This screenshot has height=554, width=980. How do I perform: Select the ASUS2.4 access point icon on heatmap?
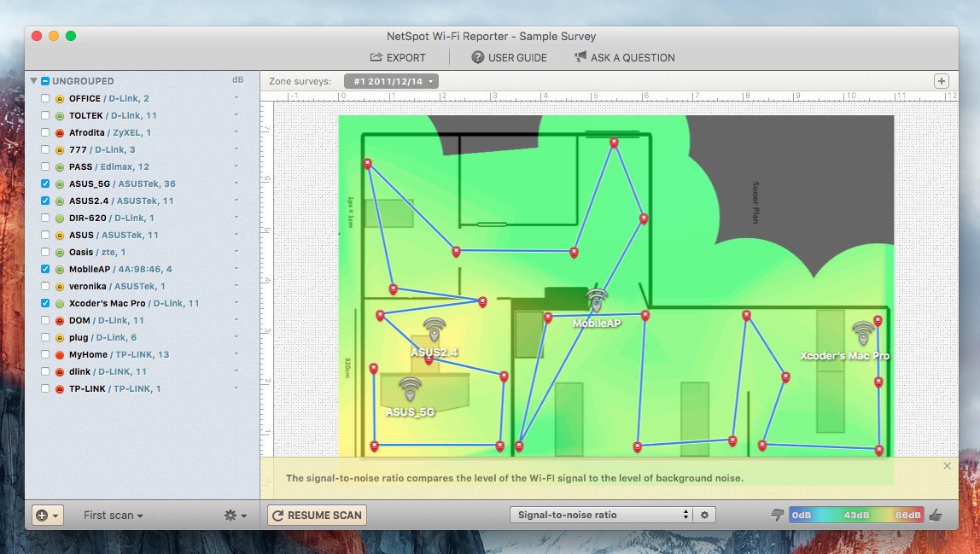coord(435,329)
